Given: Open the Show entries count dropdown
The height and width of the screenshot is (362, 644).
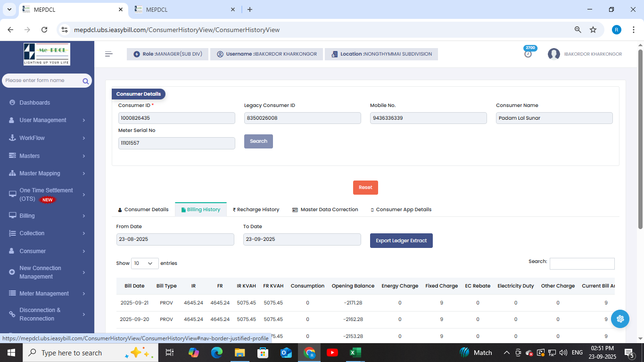Looking at the screenshot, I should coord(145,263).
